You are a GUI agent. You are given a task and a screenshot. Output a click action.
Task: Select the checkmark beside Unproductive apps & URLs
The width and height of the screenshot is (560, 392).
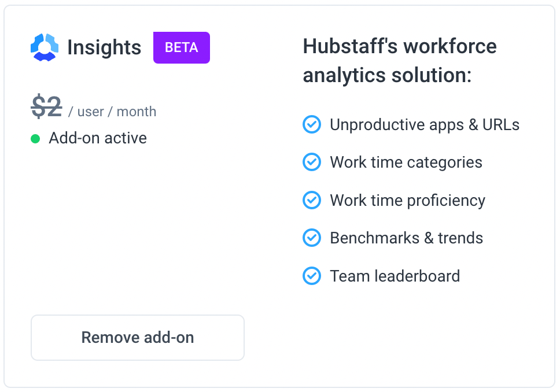tap(312, 124)
